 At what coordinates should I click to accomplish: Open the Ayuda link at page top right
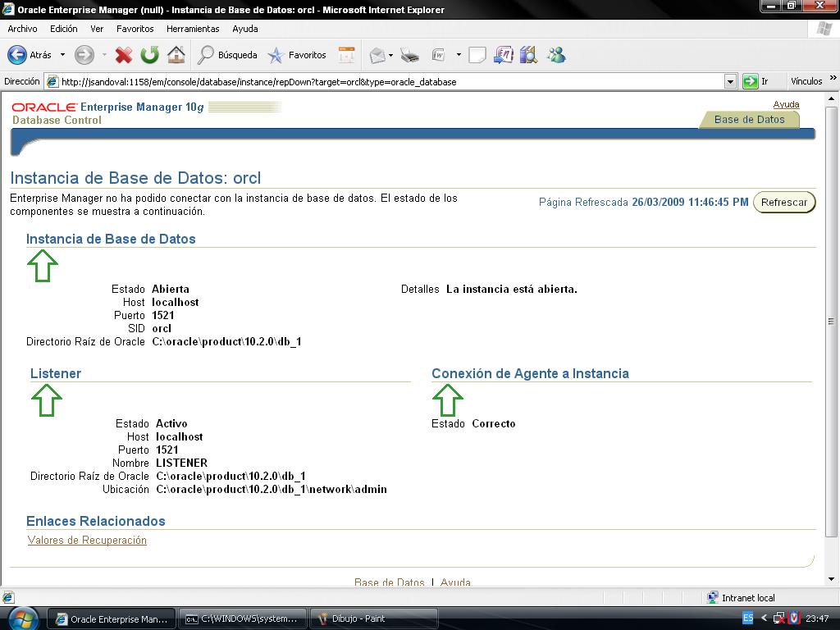click(x=786, y=104)
